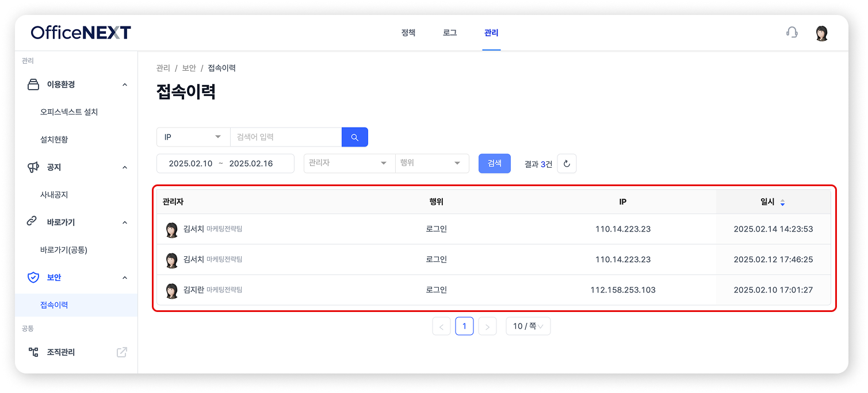Go to next page arrow
The image size is (868, 393).
tap(487, 326)
